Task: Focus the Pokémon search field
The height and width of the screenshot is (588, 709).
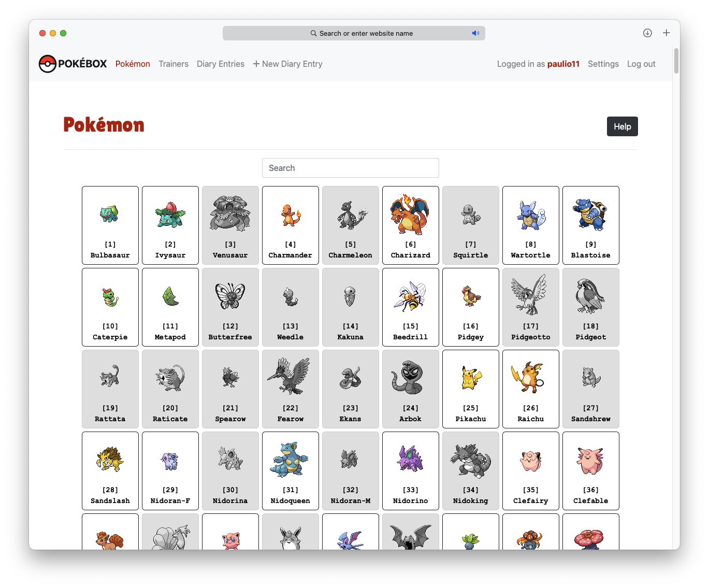Action: pos(351,168)
